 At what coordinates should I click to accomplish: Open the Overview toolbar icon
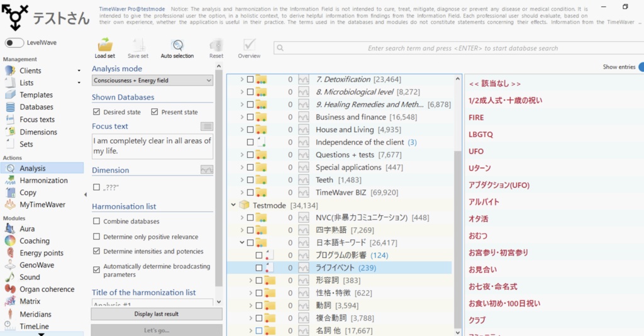click(249, 48)
